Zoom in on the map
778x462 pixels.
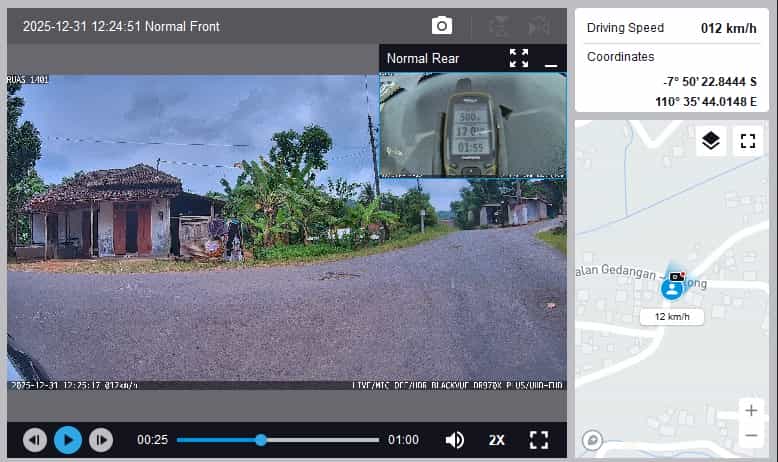point(751,410)
